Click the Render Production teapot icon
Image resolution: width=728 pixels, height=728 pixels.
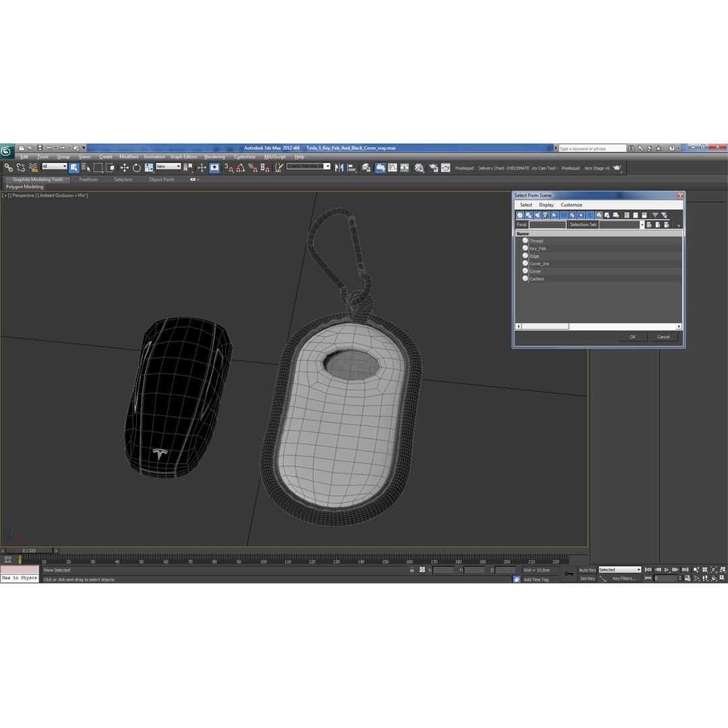pyautogui.click(x=617, y=168)
